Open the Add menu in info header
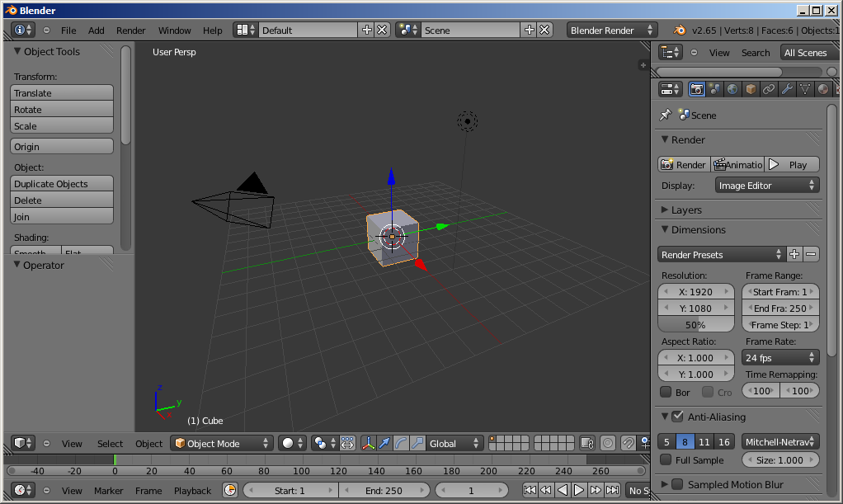843x504 pixels. pyautogui.click(x=97, y=31)
